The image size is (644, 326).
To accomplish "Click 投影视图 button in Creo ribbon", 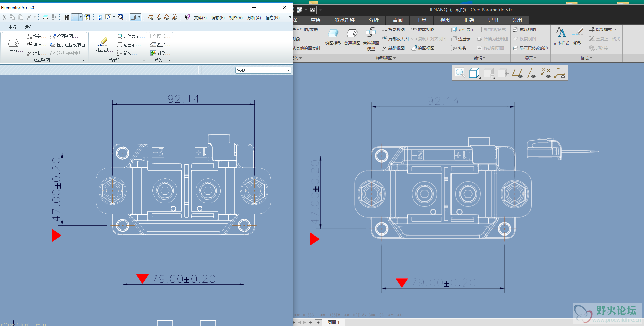I will pyautogui.click(x=393, y=29).
